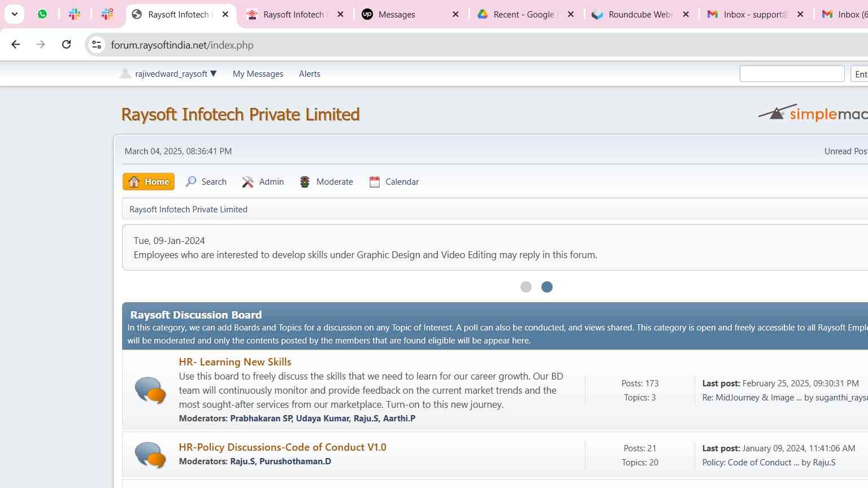This screenshot has height=488, width=868.
Task: Open the first pinned Slack tab
Action: pyautogui.click(x=75, y=14)
